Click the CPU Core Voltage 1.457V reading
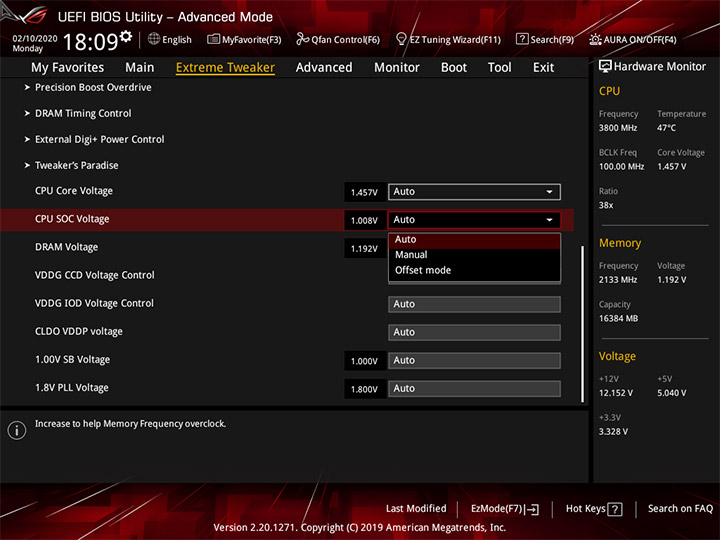The height and width of the screenshot is (540, 720). 364,192
